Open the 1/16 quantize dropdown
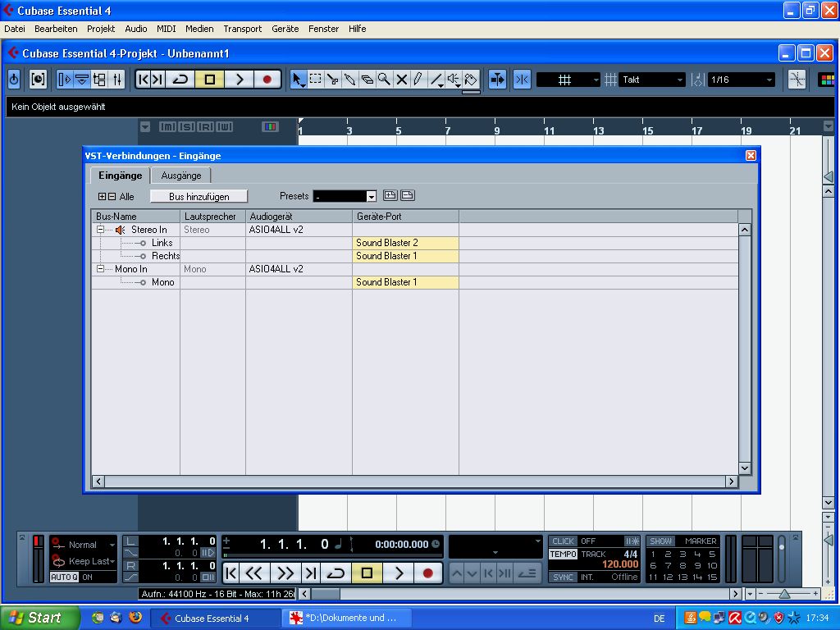Screen dimensions: 840x630 click(742, 80)
